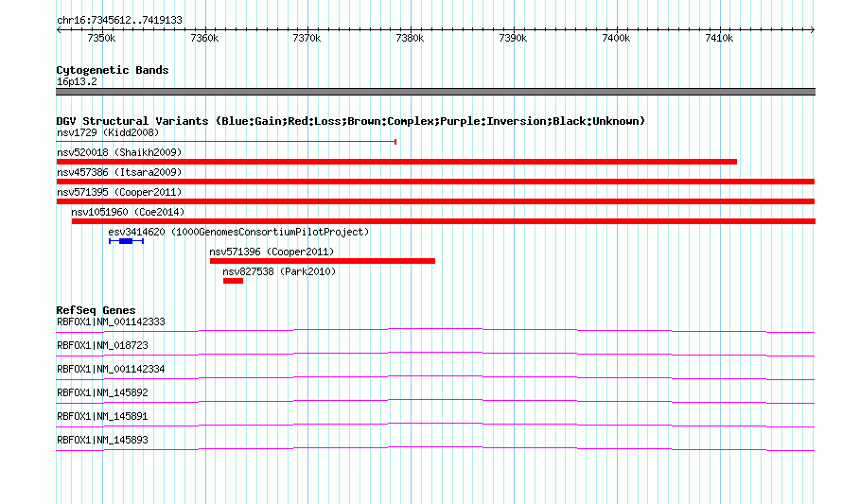Click the nsv571396 (Cooper2011) label
The image size is (842, 504).
pyautogui.click(x=272, y=252)
